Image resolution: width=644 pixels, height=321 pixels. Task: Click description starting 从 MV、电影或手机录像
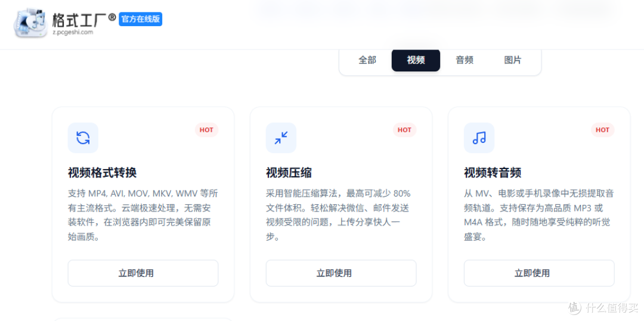click(x=538, y=215)
